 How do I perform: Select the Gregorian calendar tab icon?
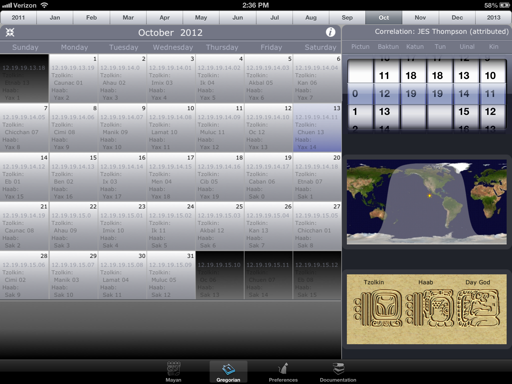tap(228, 369)
